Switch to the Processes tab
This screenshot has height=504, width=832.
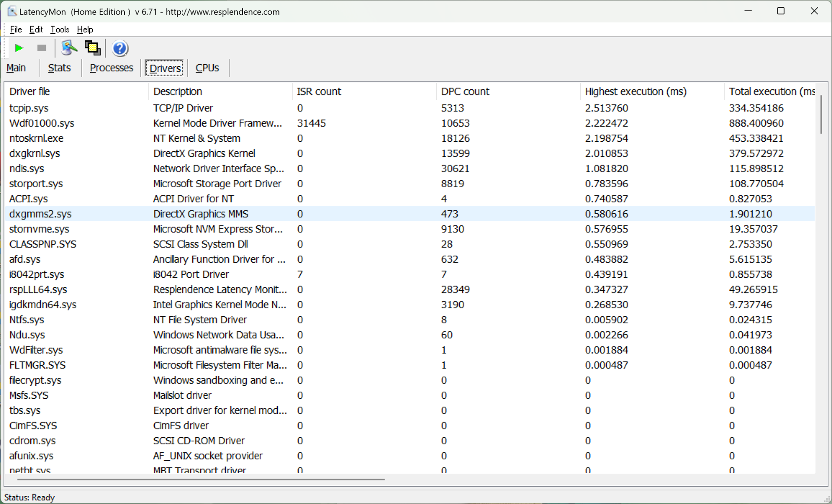click(x=111, y=68)
